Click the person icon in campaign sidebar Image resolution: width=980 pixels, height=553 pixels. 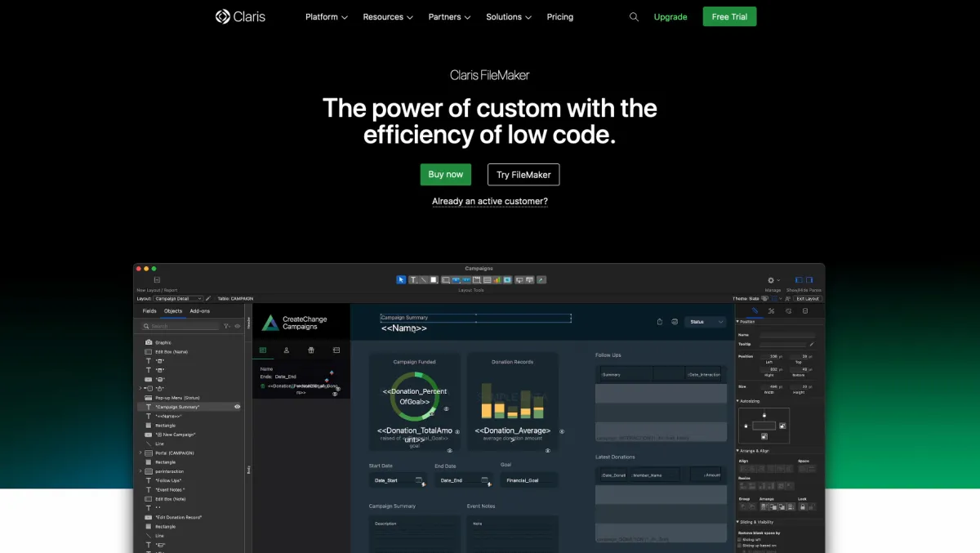point(287,350)
